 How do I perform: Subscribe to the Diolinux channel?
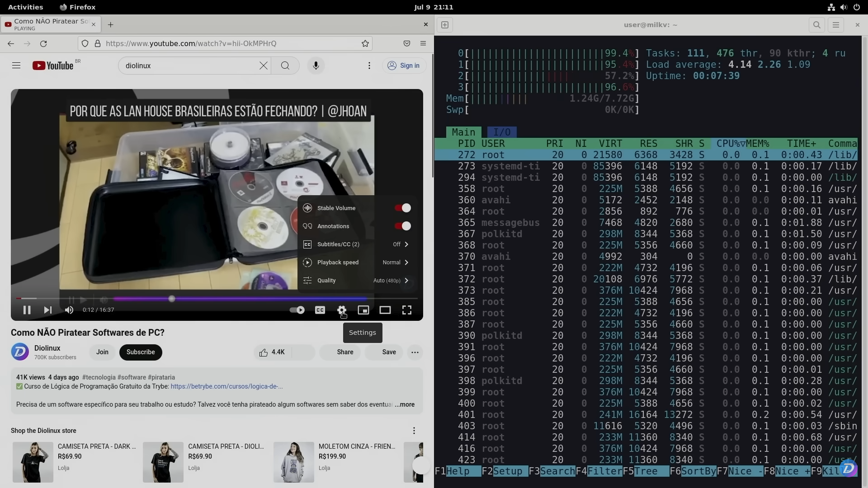[141, 352]
